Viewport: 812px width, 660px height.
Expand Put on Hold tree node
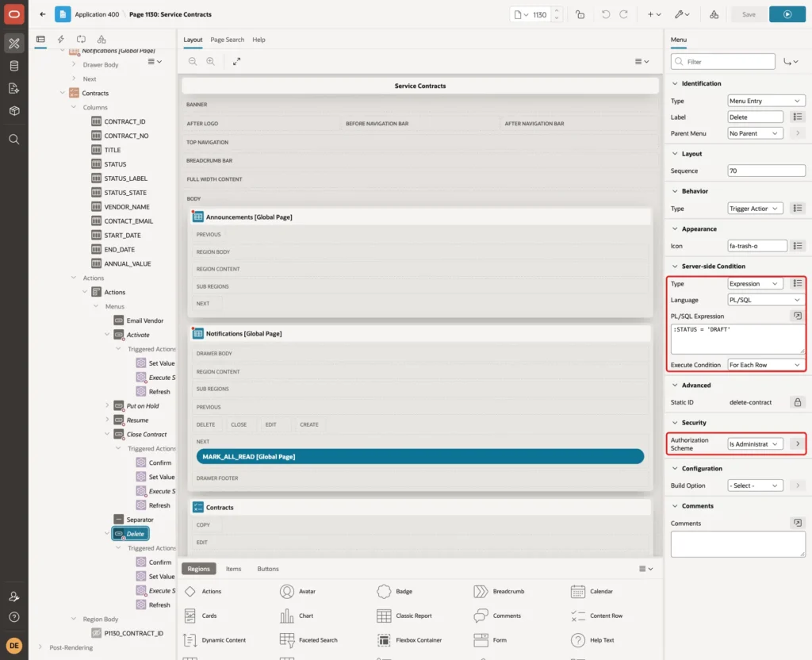click(x=107, y=405)
